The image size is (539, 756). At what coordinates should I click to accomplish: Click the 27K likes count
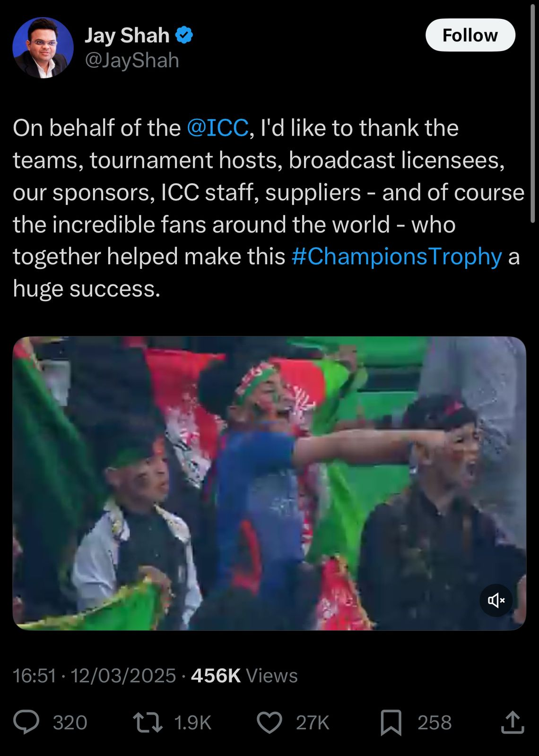point(313,722)
